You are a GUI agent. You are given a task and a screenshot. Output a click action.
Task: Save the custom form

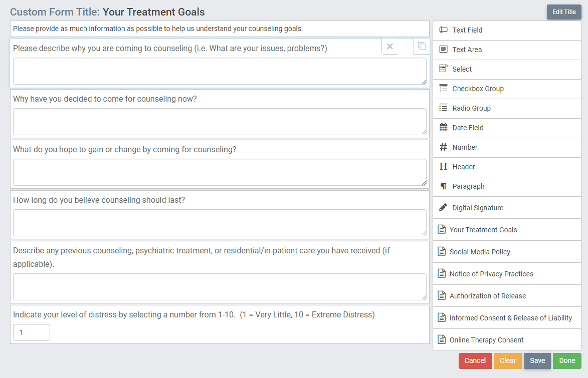point(537,361)
